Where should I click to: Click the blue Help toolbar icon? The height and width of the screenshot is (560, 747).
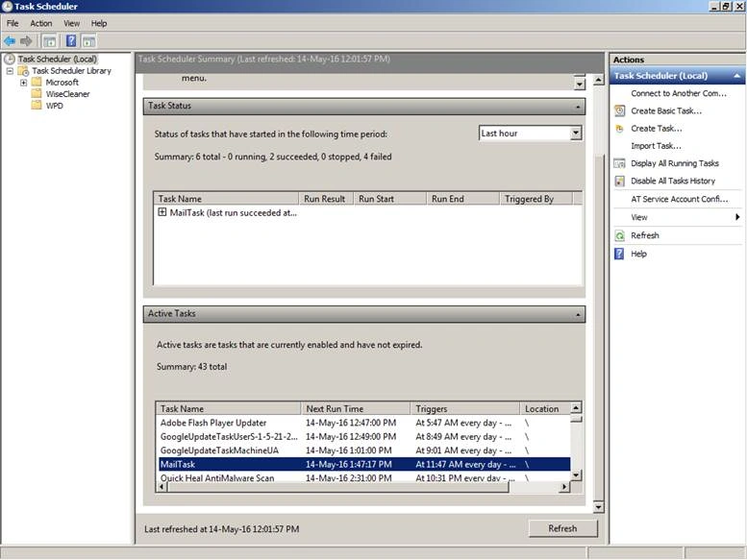(71, 41)
